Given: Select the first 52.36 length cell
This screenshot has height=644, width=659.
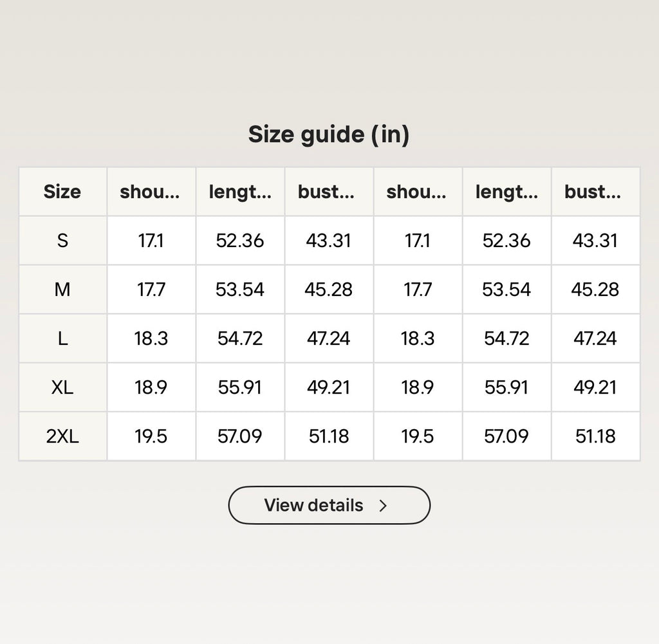Looking at the screenshot, I should [x=240, y=241].
